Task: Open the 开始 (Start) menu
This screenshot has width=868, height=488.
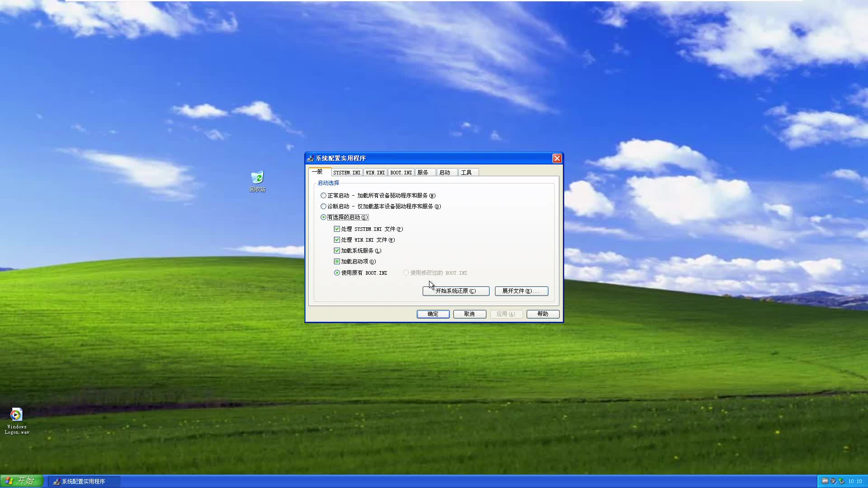Action: coord(21,481)
